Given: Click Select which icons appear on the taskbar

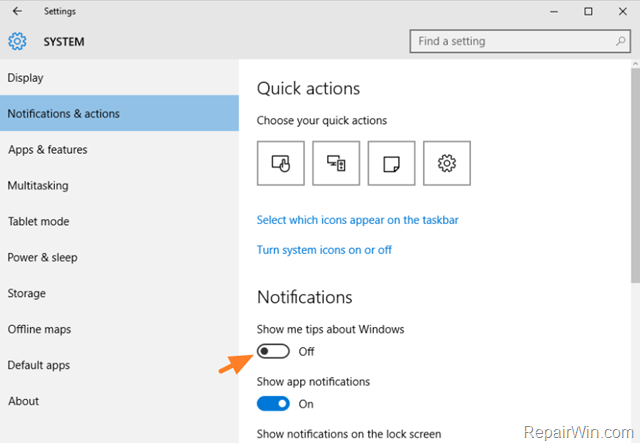Looking at the screenshot, I should pyautogui.click(x=358, y=220).
